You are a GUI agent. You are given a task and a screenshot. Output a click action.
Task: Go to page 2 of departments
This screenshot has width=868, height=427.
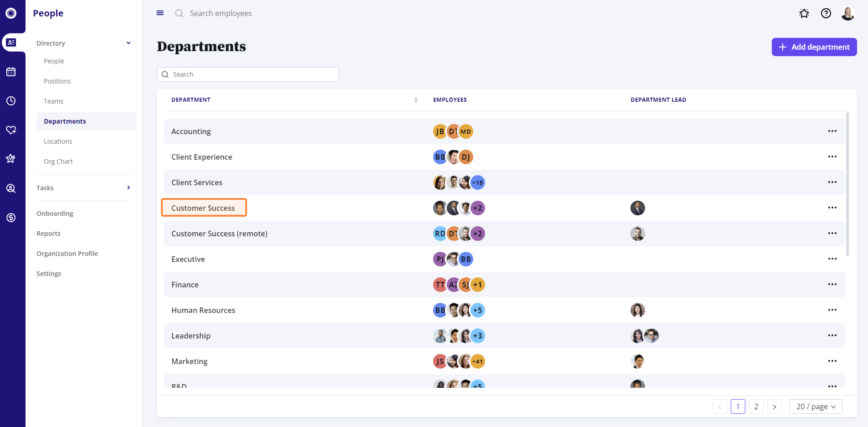pyautogui.click(x=756, y=406)
